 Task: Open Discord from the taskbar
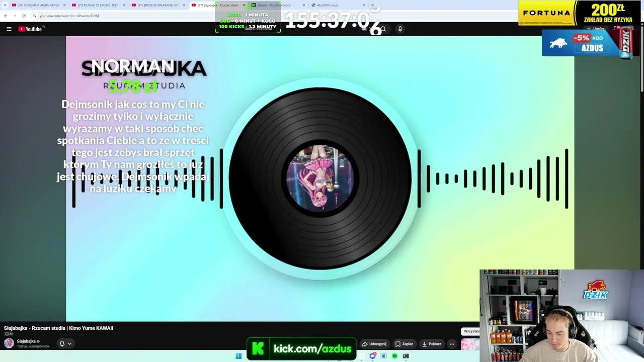coord(373,356)
